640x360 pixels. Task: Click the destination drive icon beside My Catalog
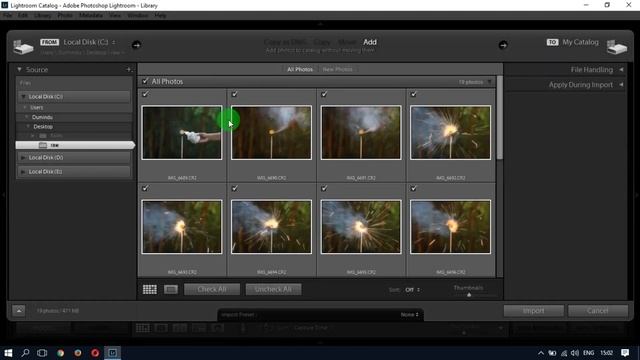click(616, 47)
